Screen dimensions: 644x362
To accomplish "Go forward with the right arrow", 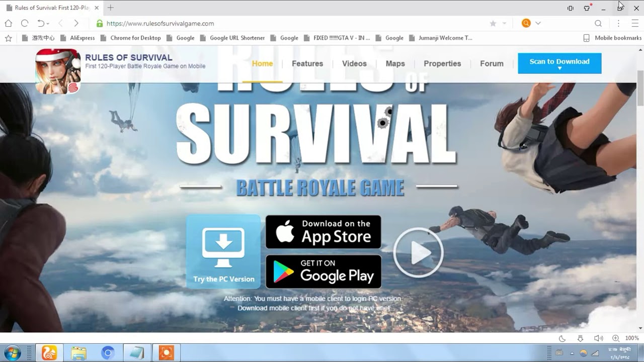I will pos(76,23).
